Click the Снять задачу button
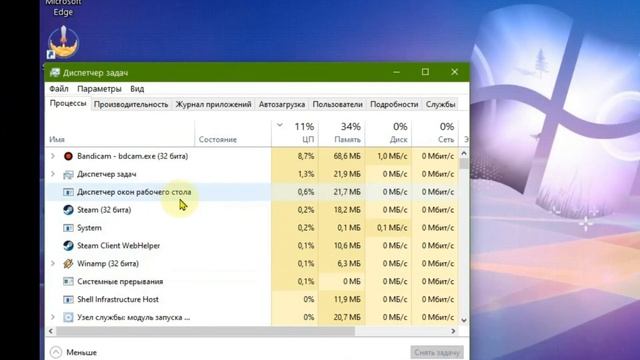Viewport: 640px width, 360px height. (437, 352)
